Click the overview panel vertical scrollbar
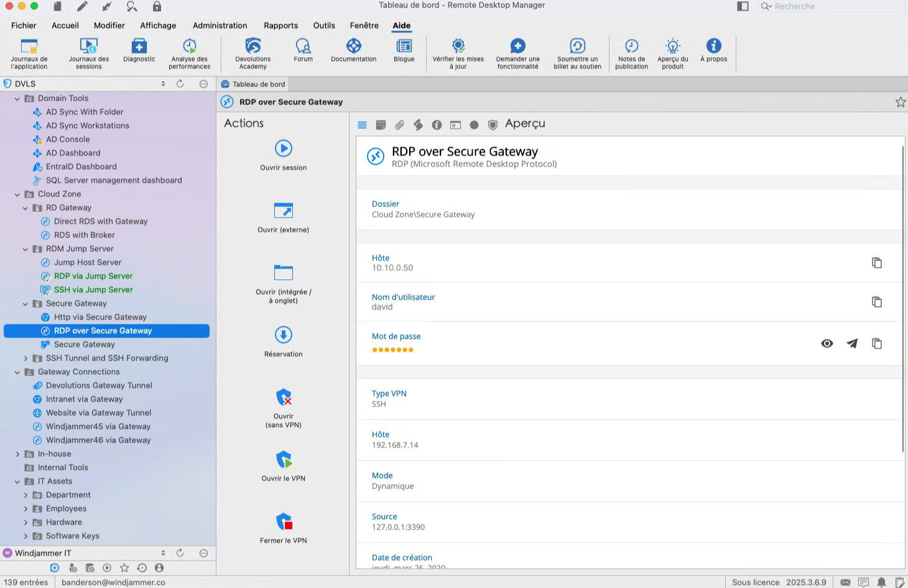908x588 pixels. (x=902, y=298)
